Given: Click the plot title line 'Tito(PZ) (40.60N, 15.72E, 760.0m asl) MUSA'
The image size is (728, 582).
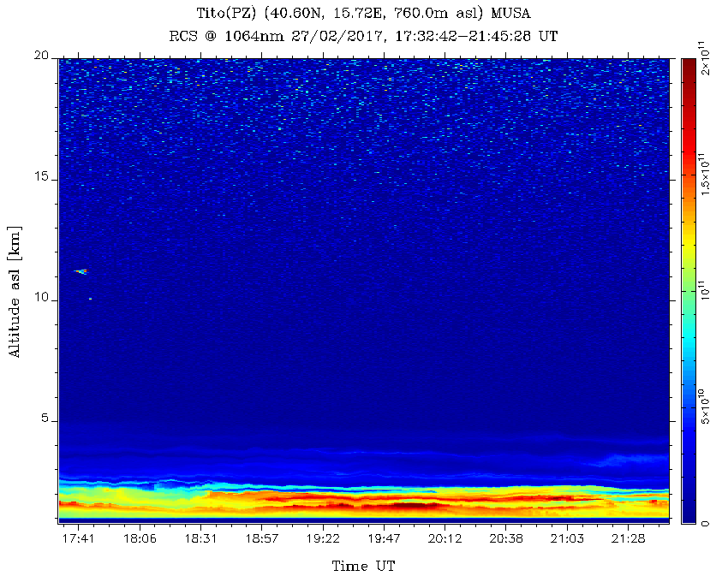Looking at the screenshot, I should [363, 13].
